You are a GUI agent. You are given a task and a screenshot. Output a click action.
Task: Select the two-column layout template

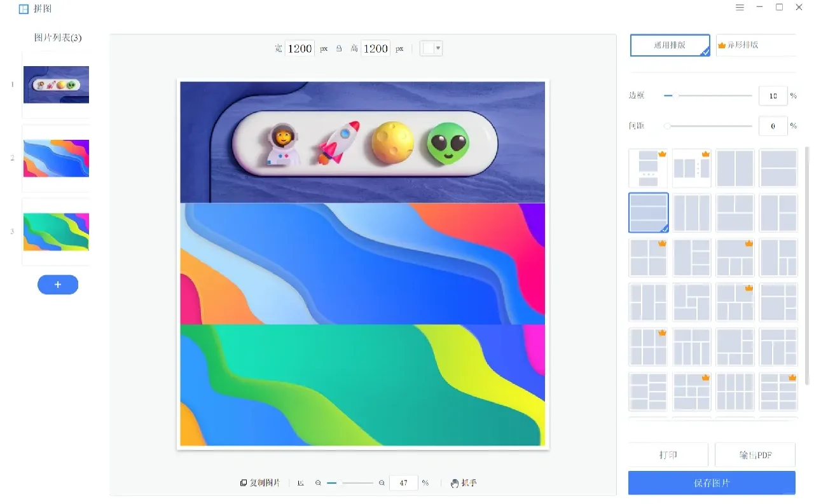click(735, 168)
